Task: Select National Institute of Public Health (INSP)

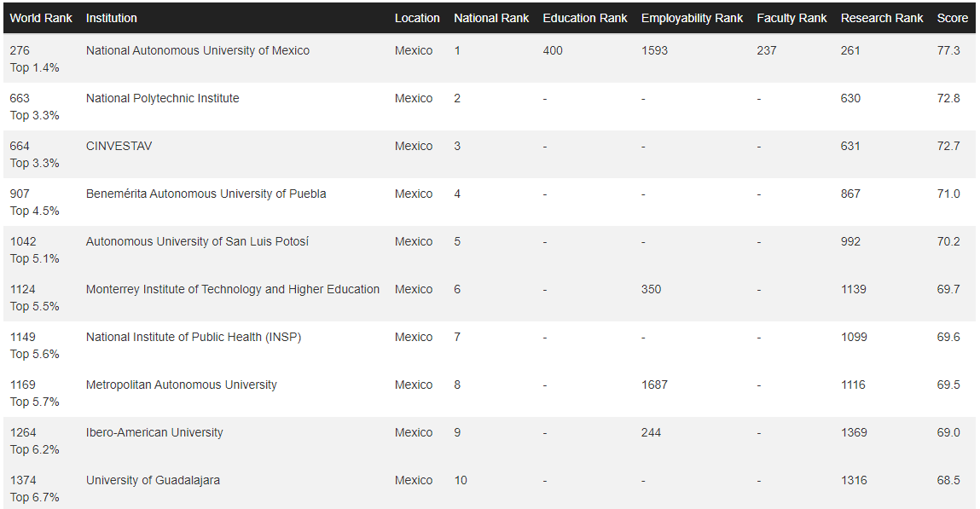Action: (x=194, y=338)
